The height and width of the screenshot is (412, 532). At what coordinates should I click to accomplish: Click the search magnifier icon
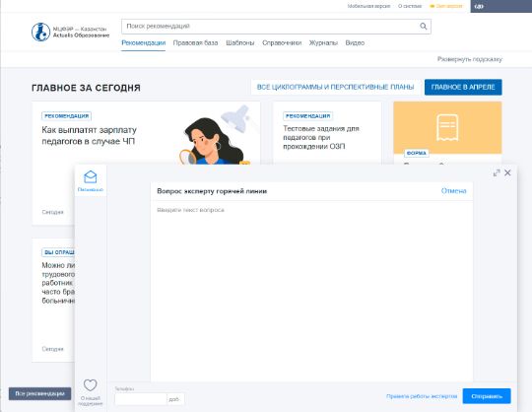pos(423,27)
